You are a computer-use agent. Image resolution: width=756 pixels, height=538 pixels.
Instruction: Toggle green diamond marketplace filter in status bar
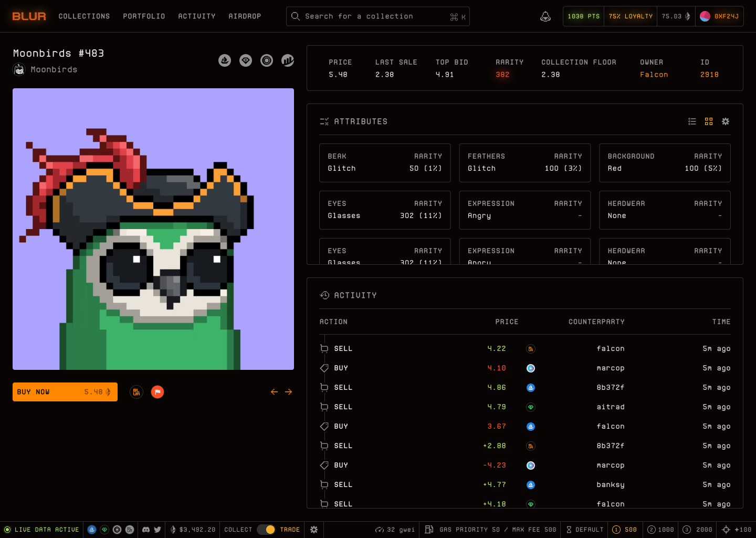click(104, 530)
